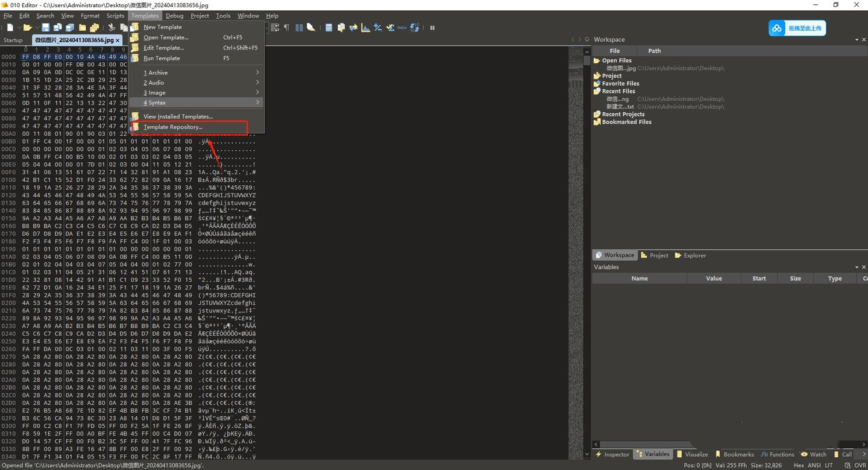Click the Compare files toolbar icon

pos(341,27)
